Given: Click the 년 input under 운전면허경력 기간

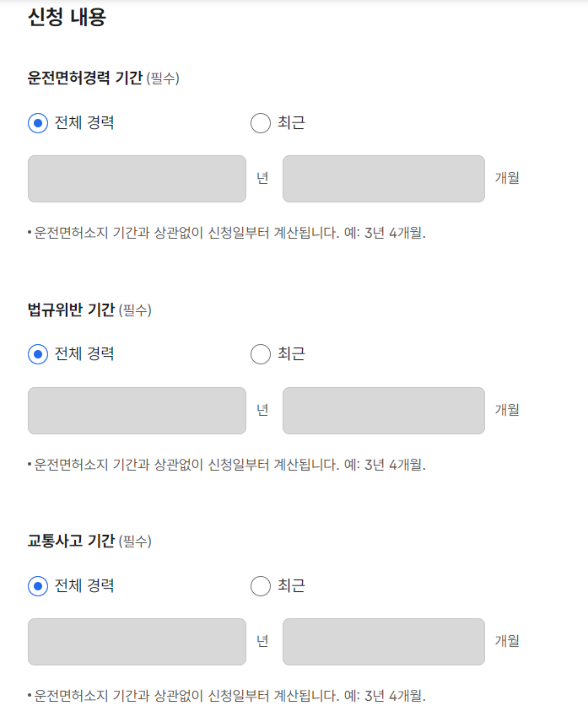Looking at the screenshot, I should tap(135, 177).
